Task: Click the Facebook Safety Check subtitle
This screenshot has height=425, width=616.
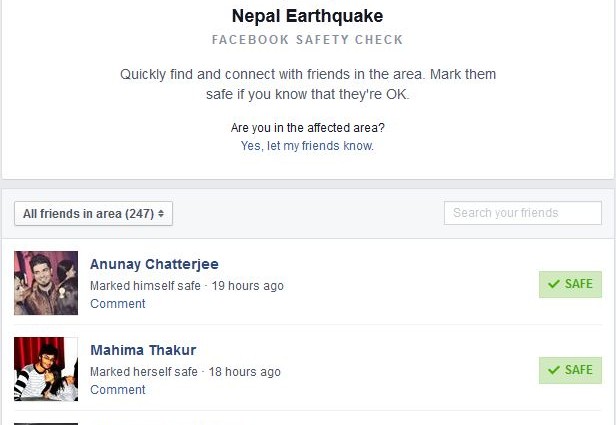Action: point(307,40)
